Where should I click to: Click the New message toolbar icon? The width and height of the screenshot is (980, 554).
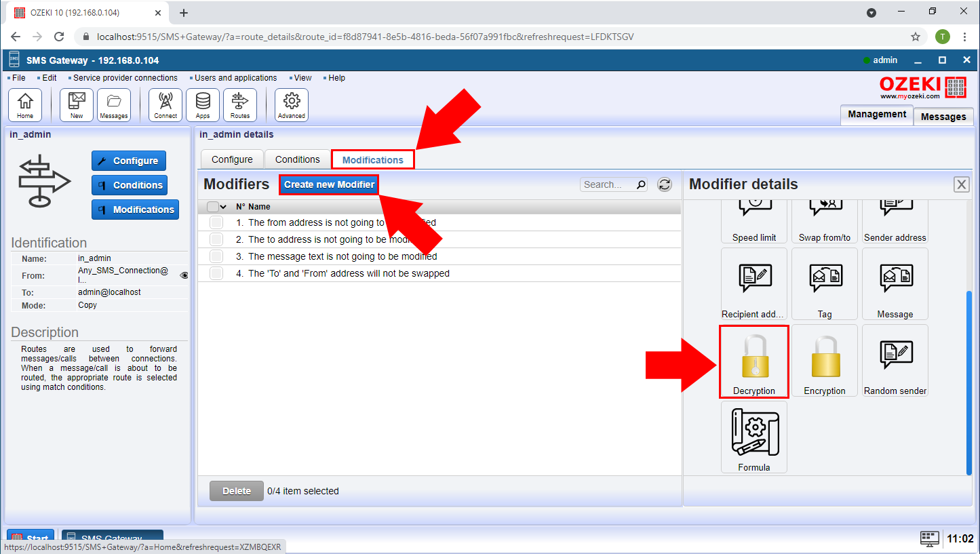[77, 105]
